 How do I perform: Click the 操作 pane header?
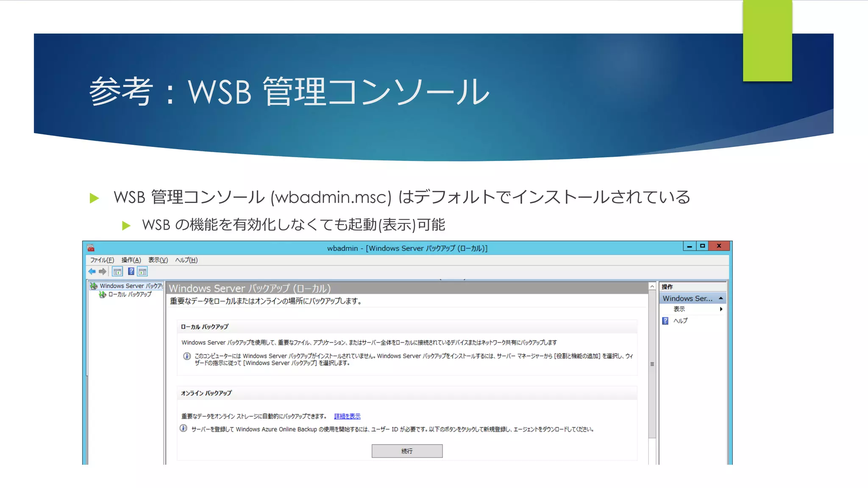click(693, 287)
